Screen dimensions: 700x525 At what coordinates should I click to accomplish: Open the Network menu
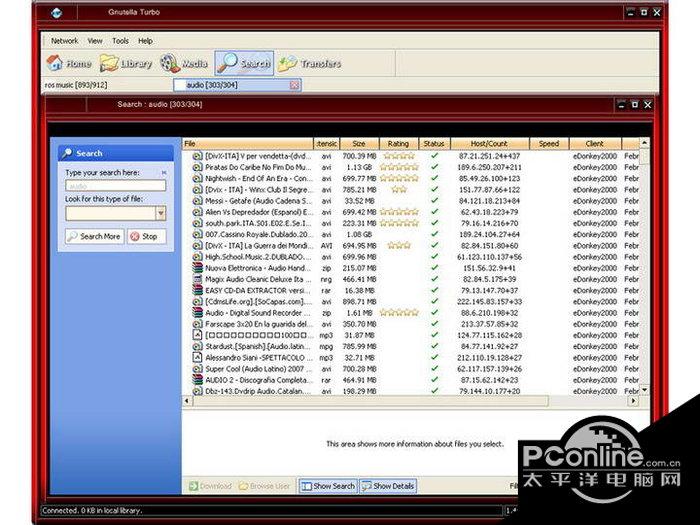coord(64,41)
